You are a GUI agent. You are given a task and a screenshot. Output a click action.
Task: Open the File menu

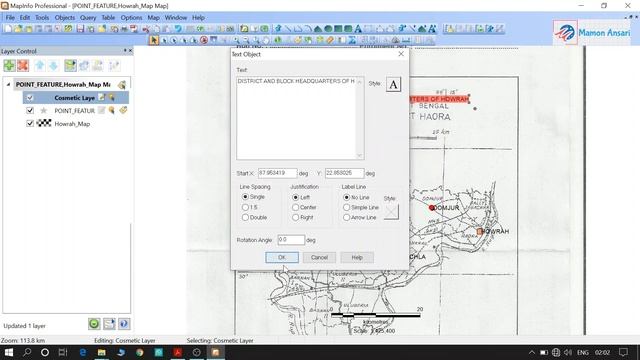(10, 18)
